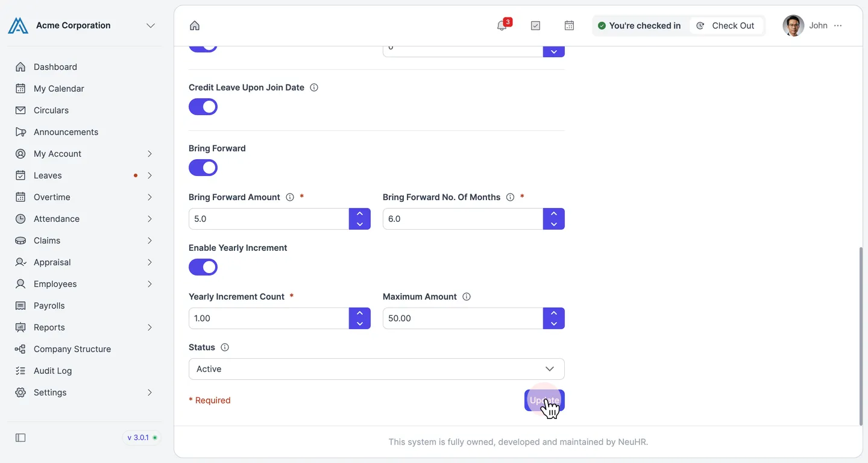This screenshot has height=463, width=868.
Task: Collapse the sidebar panel icon
Action: tap(20, 438)
